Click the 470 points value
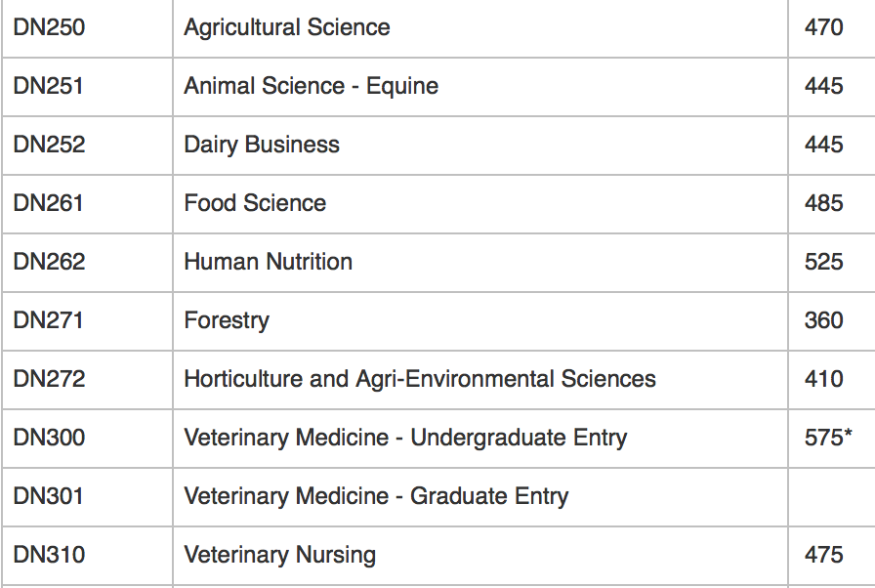Viewport: 875px width, 588px height. click(x=823, y=27)
